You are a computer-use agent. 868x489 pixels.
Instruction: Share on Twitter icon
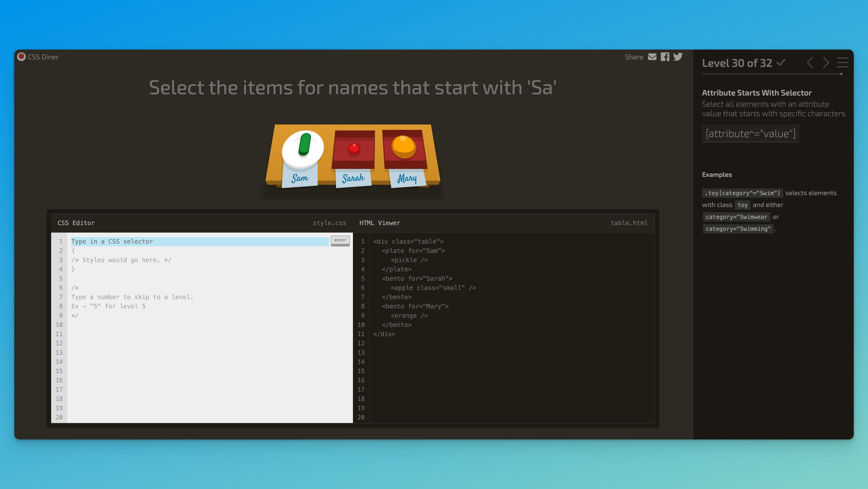[678, 57]
